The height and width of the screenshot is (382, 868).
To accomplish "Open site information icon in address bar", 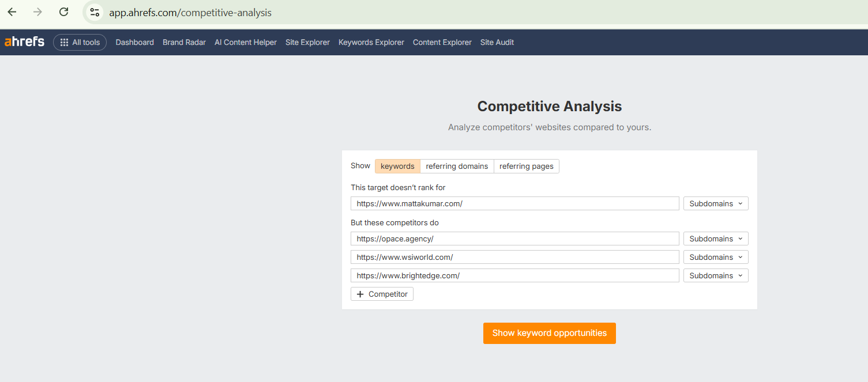I will click(95, 12).
